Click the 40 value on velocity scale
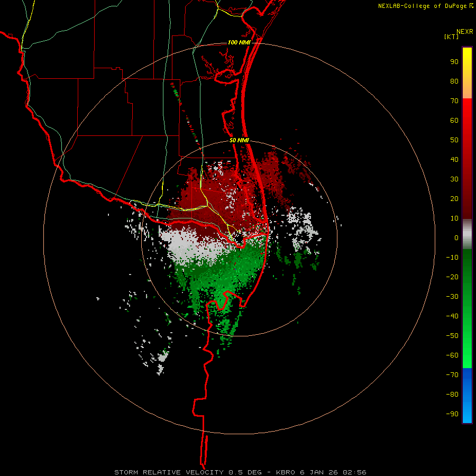Screen dimensions: 476x476 click(x=454, y=160)
